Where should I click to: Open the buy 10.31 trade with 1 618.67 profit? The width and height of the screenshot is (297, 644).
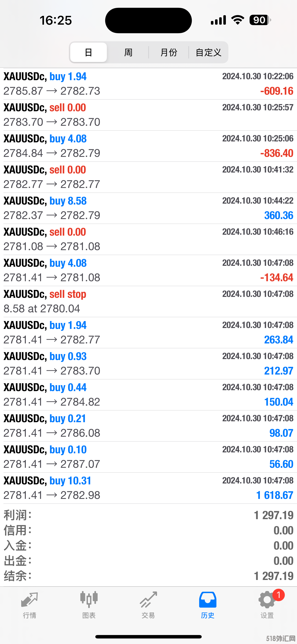148,488
